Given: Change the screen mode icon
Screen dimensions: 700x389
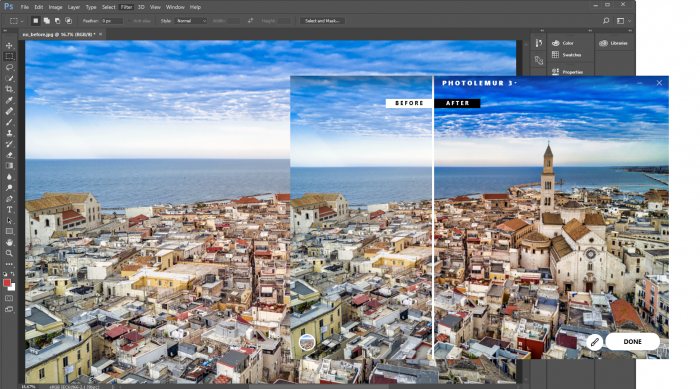Looking at the screenshot, I should click(x=9, y=309).
